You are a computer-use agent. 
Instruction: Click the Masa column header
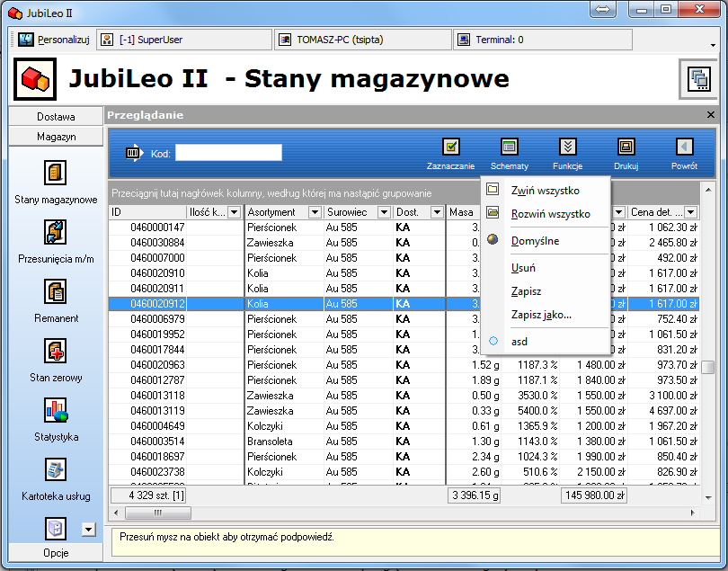click(x=463, y=212)
